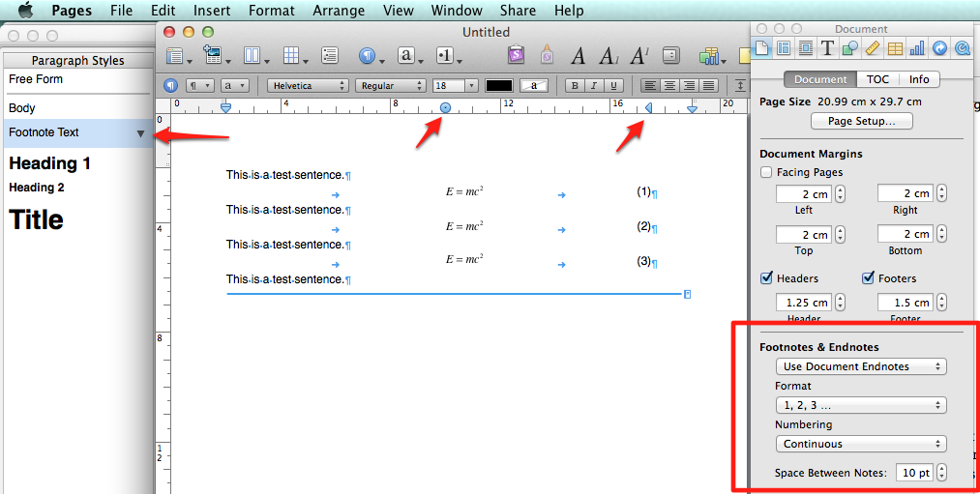The height and width of the screenshot is (494, 980).
Task: Toggle italic formatting button
Action: click(x=594, y=86)
